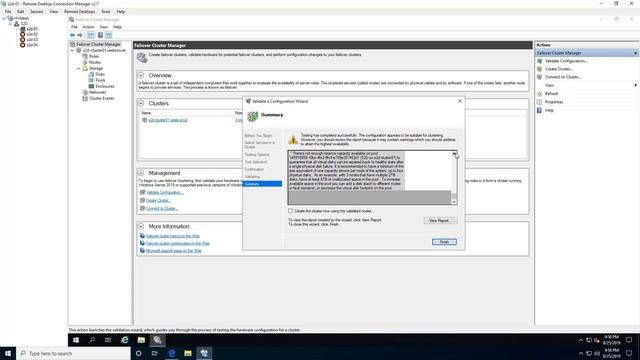Click Internet Explorer icon on the inner remote taskbar
Screen dimensions: 640x360
pyautogui.click(x=125, y=340)
